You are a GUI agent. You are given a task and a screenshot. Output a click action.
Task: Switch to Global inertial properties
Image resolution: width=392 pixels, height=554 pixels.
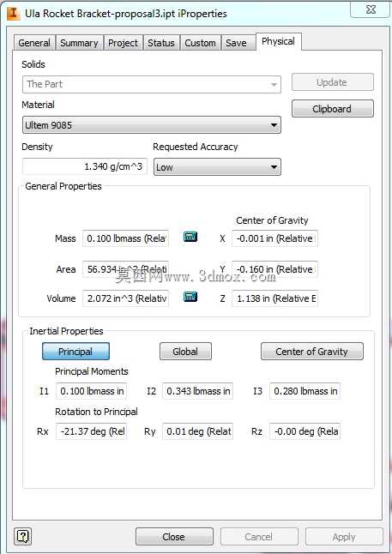click(x=185, y=352)
